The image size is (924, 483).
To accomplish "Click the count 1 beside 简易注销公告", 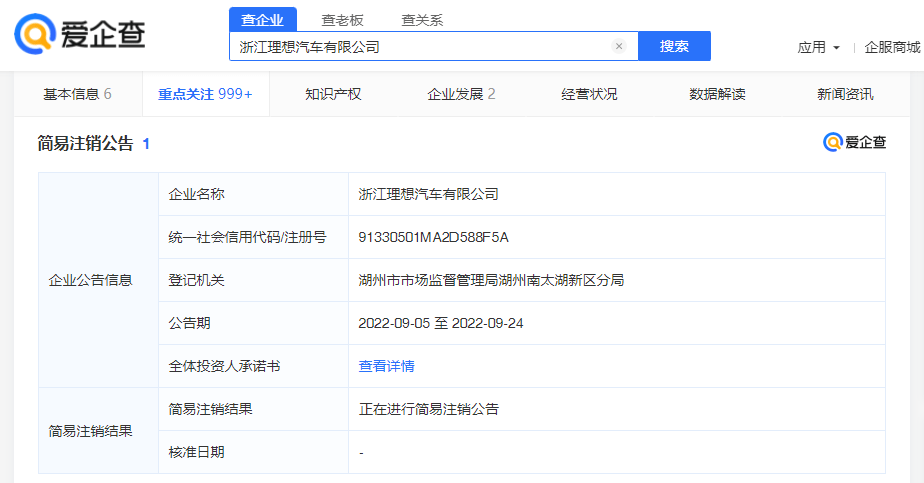I will click(146, 144).
